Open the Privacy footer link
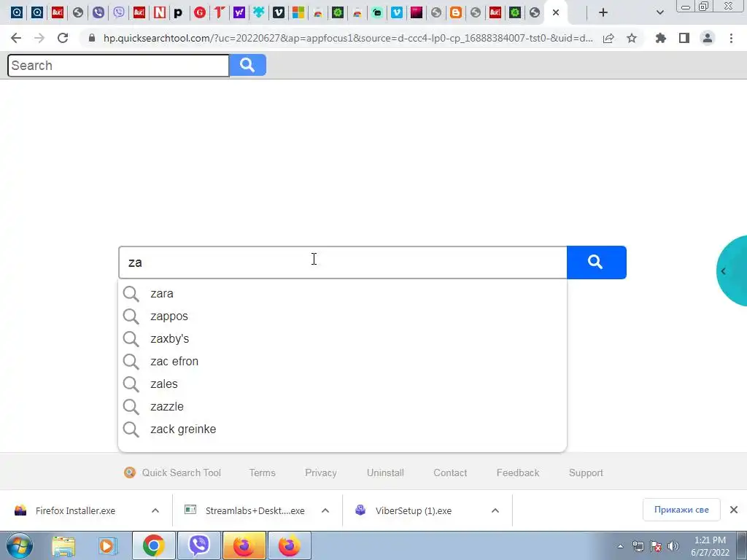Viewport: 747px width, 560px height. click(321, 472)
